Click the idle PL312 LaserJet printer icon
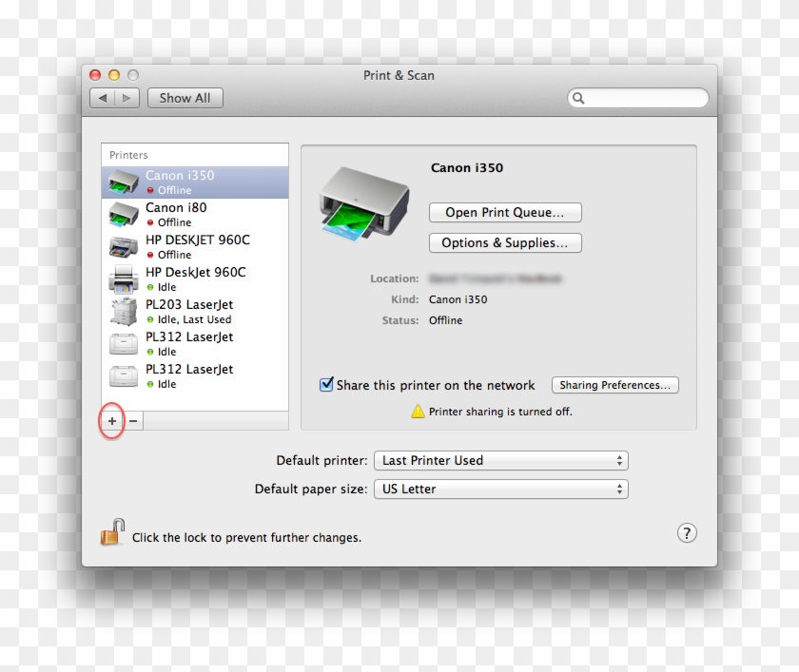This screenshot has height=672, width=799. click(x=124, y=343)
